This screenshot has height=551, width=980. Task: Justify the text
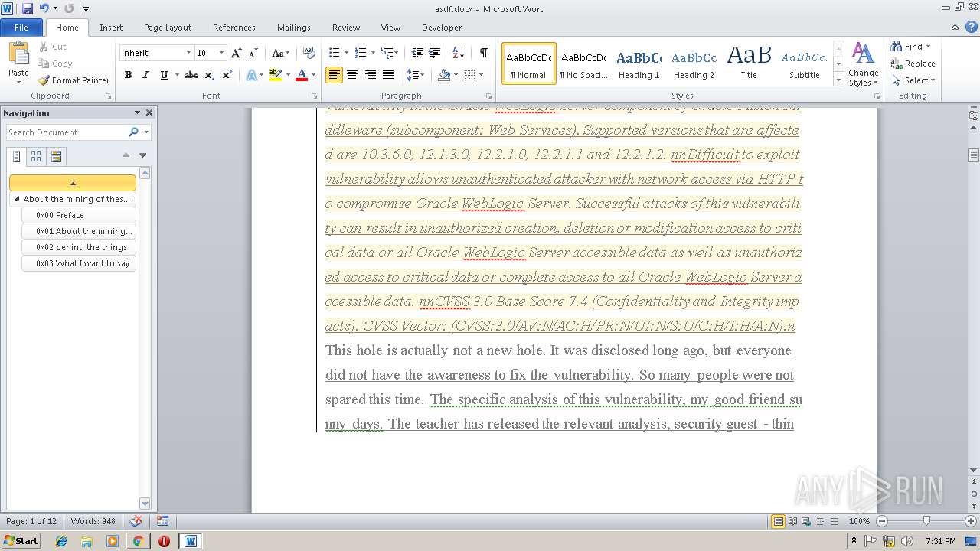[388, 75]
